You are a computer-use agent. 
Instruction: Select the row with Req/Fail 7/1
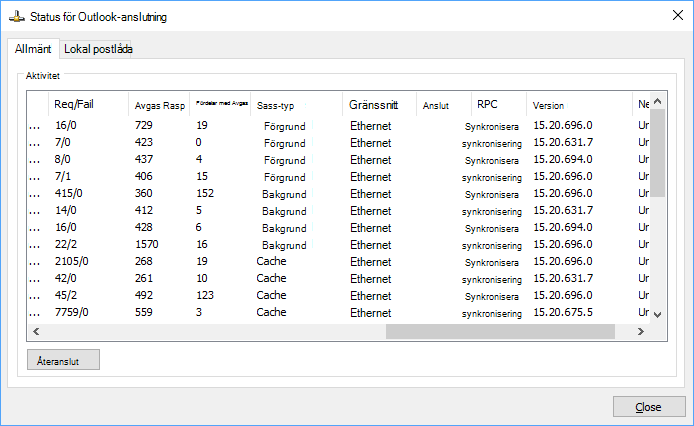point(339,177)
